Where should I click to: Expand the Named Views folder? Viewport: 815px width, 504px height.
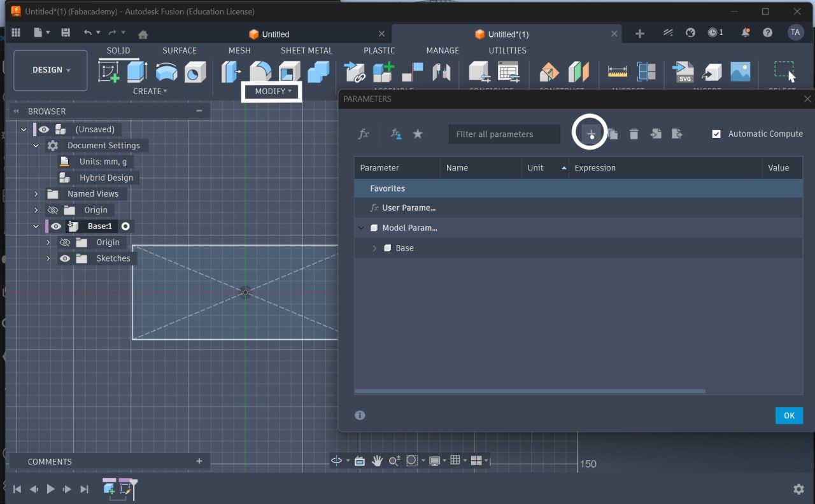pos(36,194)
